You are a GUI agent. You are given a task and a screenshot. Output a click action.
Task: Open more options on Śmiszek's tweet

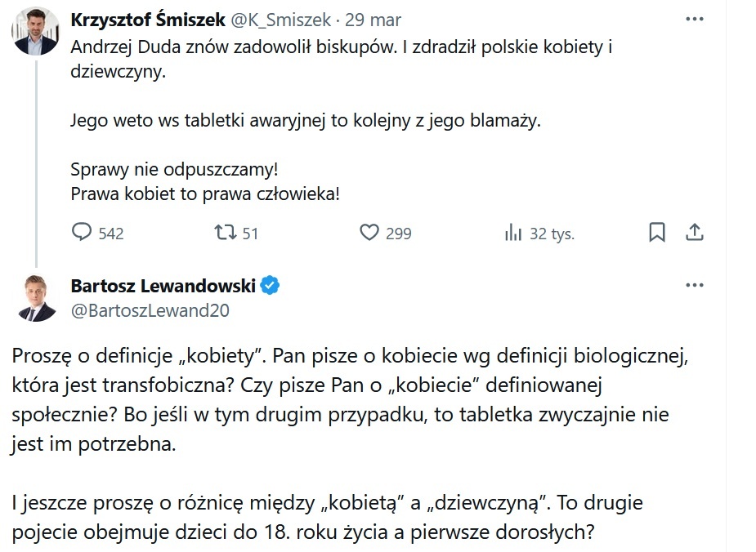[694, 19]
